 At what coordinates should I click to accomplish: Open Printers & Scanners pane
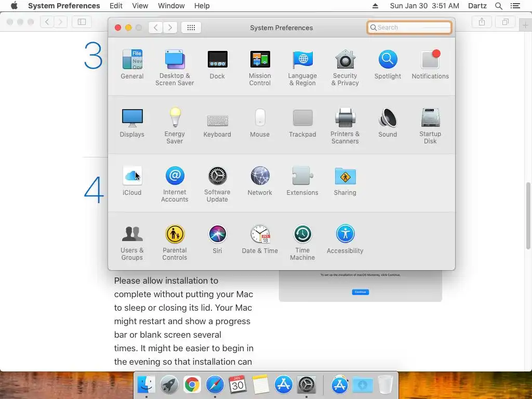[x=345, y=126]
